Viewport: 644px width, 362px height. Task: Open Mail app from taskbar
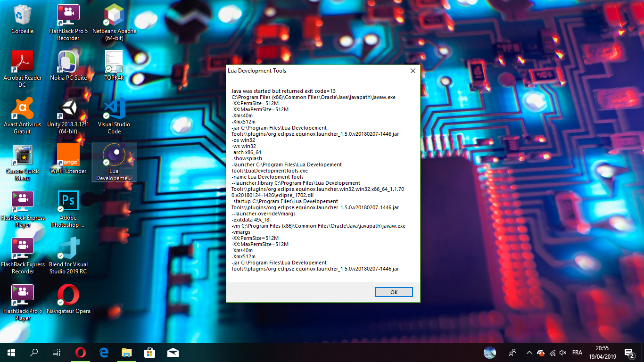pyautogui.click(x=173, y=353)
